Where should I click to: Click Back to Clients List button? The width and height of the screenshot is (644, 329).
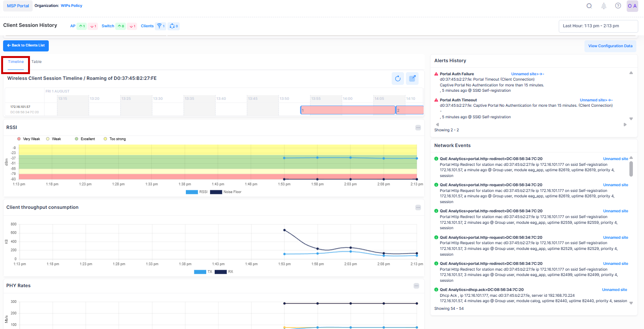coord(26,46)
